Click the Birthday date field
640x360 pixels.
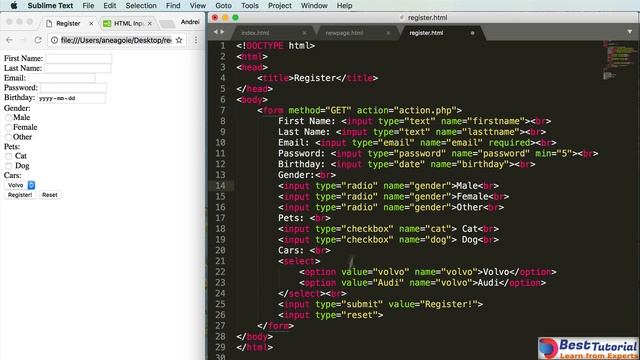tap(71, 98)
